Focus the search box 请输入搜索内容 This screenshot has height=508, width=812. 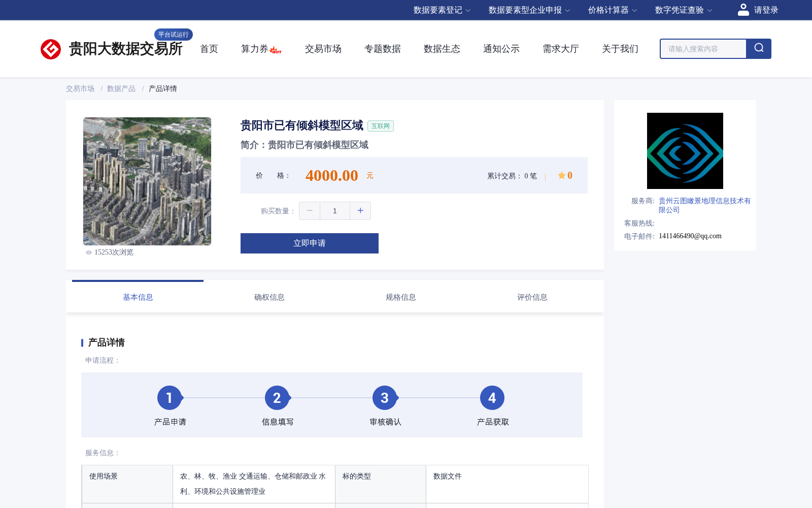[703, 49]
